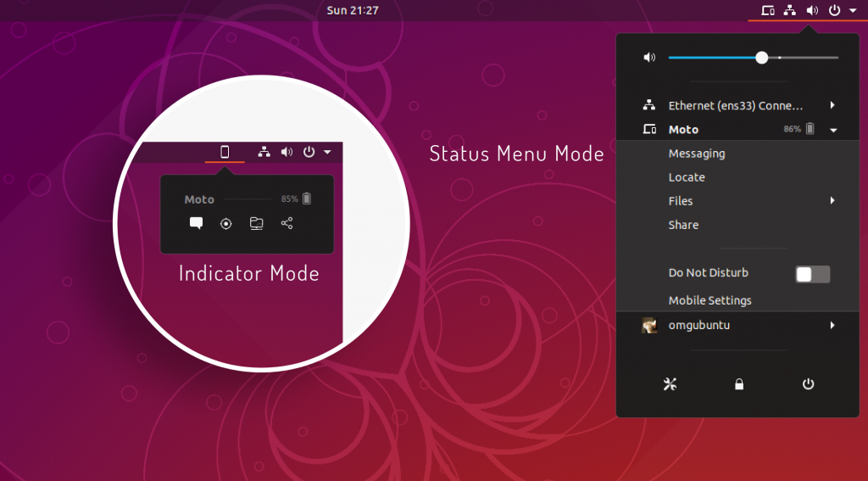Click the battery icon beside 86%

(x=810, y=129)
